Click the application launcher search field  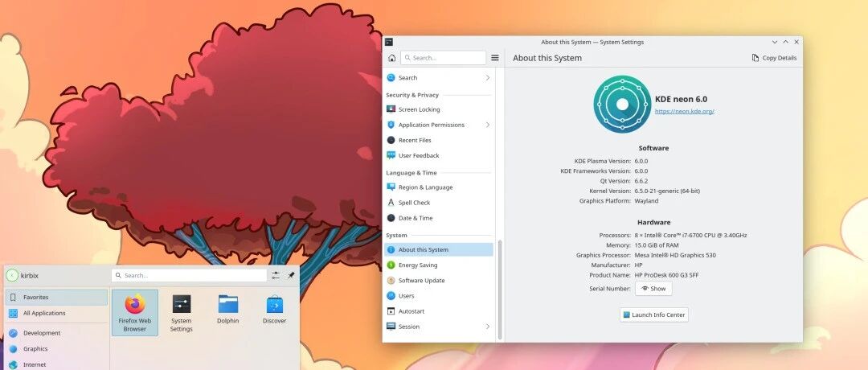(x=189, y=275)
